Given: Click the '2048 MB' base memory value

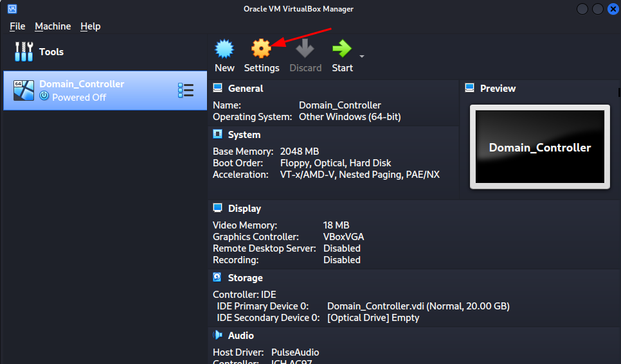Looking at the screenshot, I should click(300, 151).
